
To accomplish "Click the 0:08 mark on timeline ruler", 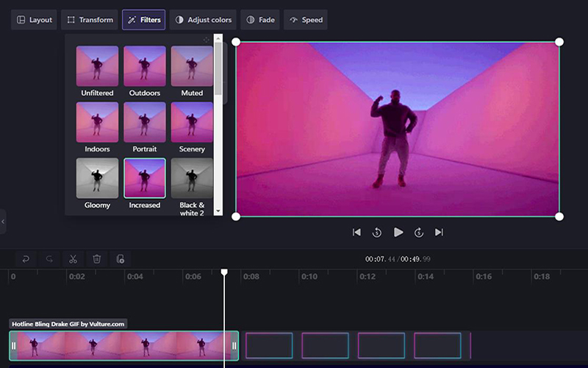I will pyautogui.click(x=251, y=277).
